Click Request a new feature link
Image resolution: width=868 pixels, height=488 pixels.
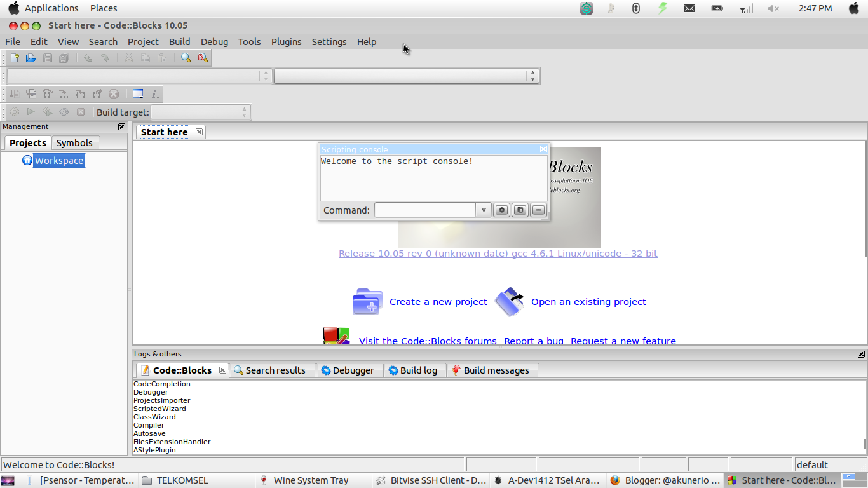pos(623,341)
